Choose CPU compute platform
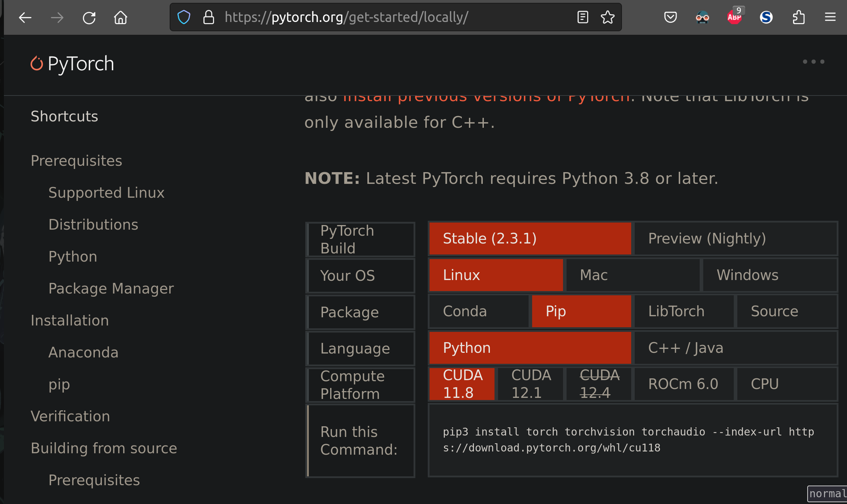This screenshot has width=847, height=504. (x=787, y=384)
